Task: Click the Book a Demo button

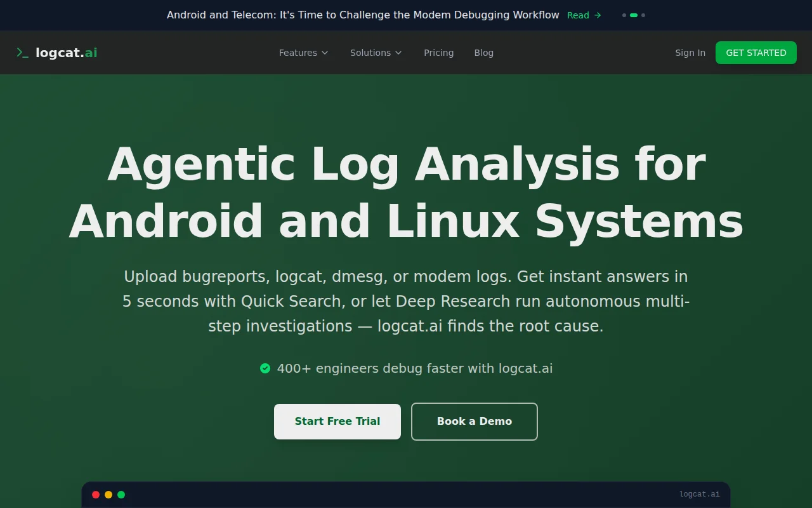Action: coord(475,422)
